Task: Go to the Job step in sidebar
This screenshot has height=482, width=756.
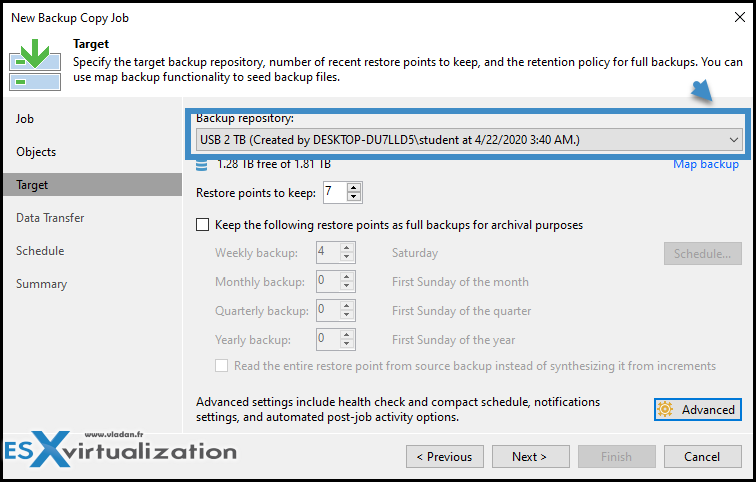Action: coord(25,119)
